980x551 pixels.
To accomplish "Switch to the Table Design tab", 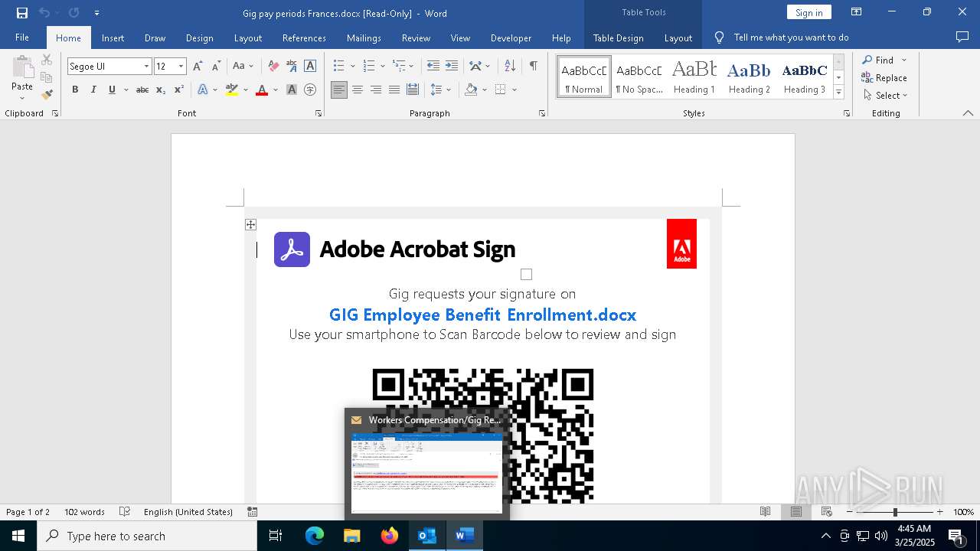I will (618, 37).
